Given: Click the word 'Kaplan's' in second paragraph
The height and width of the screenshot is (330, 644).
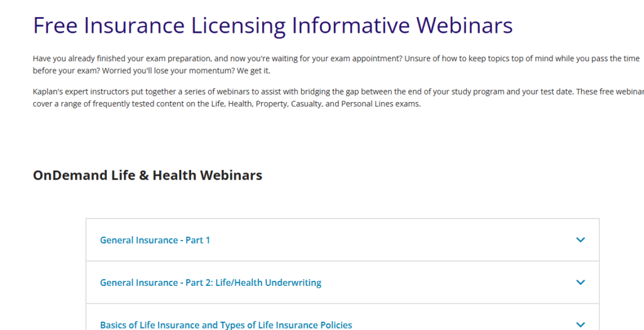Looking at the screenshot, I should click(x=48, y=92).
